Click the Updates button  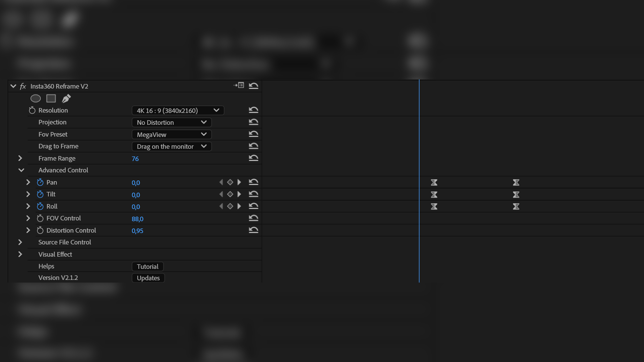(x=148, y=278)
